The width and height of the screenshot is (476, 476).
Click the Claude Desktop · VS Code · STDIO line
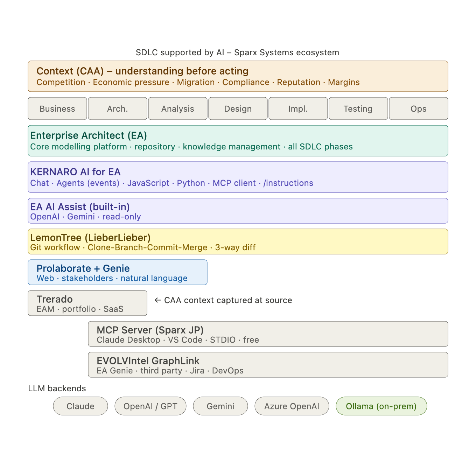pos(178,340)
